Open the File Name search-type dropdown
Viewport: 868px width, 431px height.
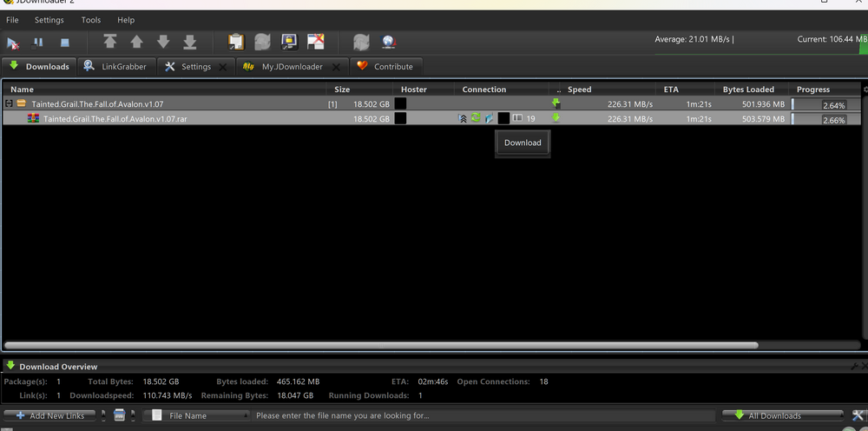tap(196, 415)
